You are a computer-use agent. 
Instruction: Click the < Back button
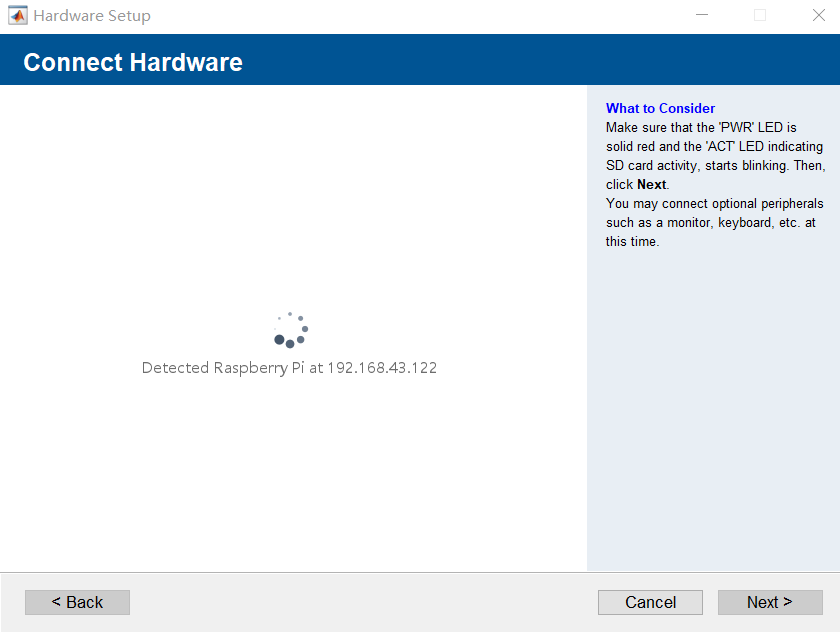click(77, 602)
